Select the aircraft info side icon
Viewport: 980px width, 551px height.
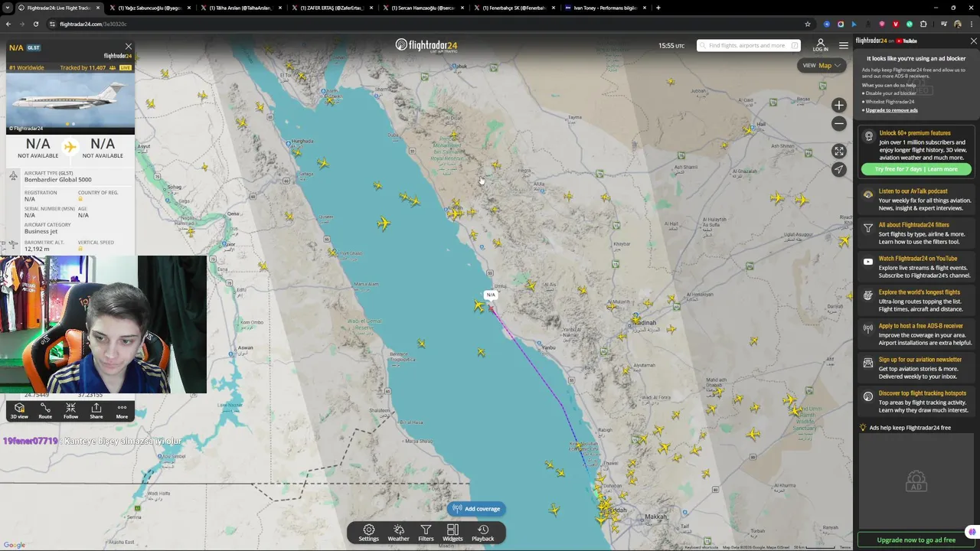click(13, 176)
